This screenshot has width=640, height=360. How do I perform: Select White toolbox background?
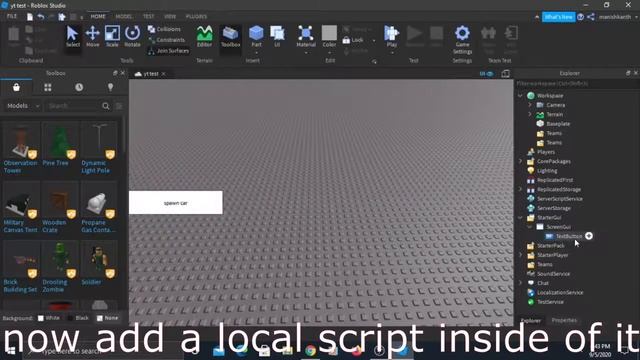(49, 318)
